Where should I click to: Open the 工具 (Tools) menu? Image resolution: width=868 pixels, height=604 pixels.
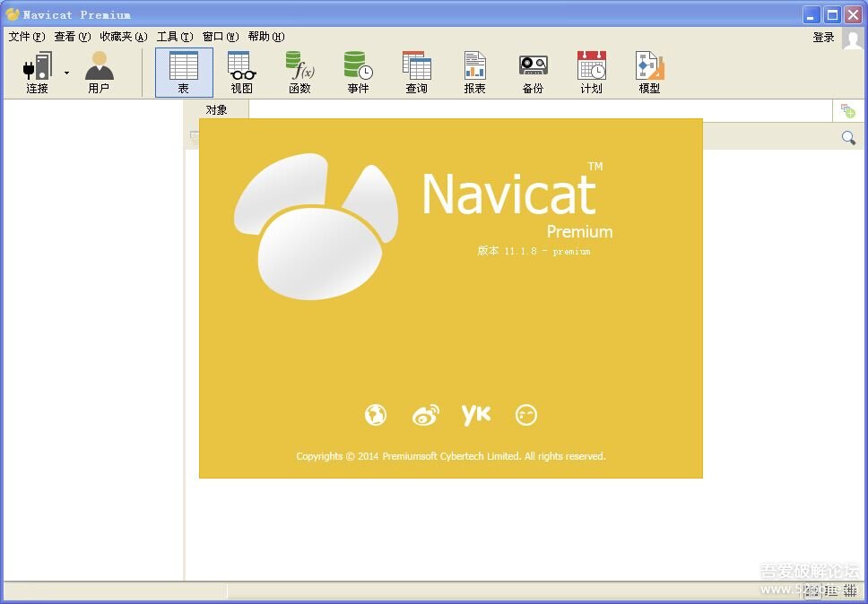pyautogui.click(x=171, y=37)
